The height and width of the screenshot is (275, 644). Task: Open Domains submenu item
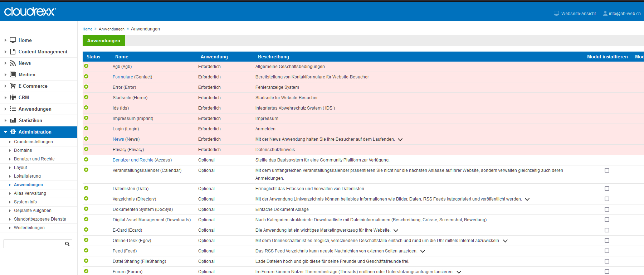tap(23, 150)
